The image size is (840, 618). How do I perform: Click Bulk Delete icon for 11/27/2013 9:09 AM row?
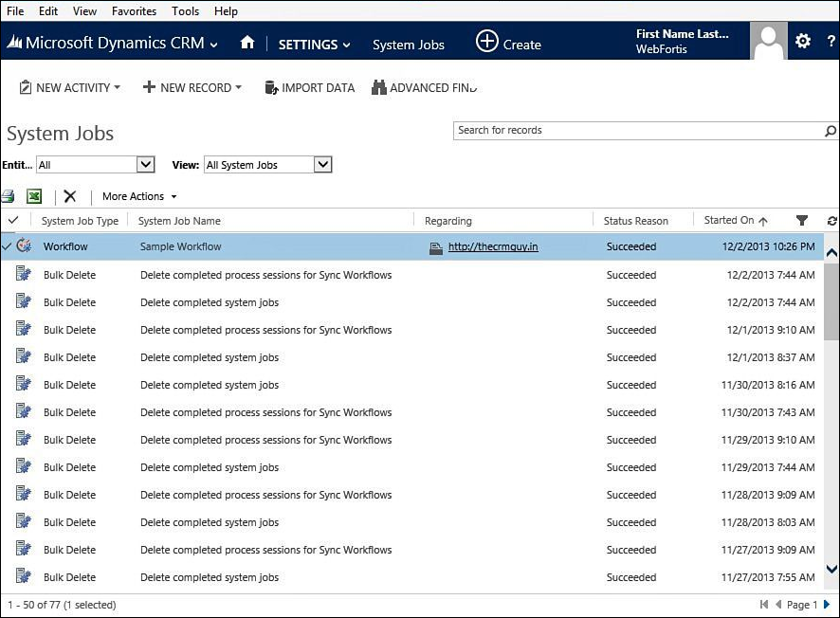tap(24, 549)
